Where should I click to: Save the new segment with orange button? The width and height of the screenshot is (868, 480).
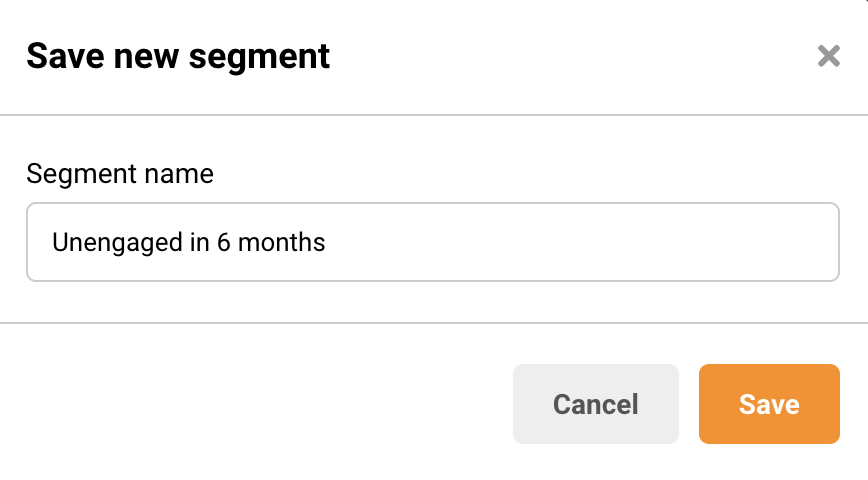768,404
